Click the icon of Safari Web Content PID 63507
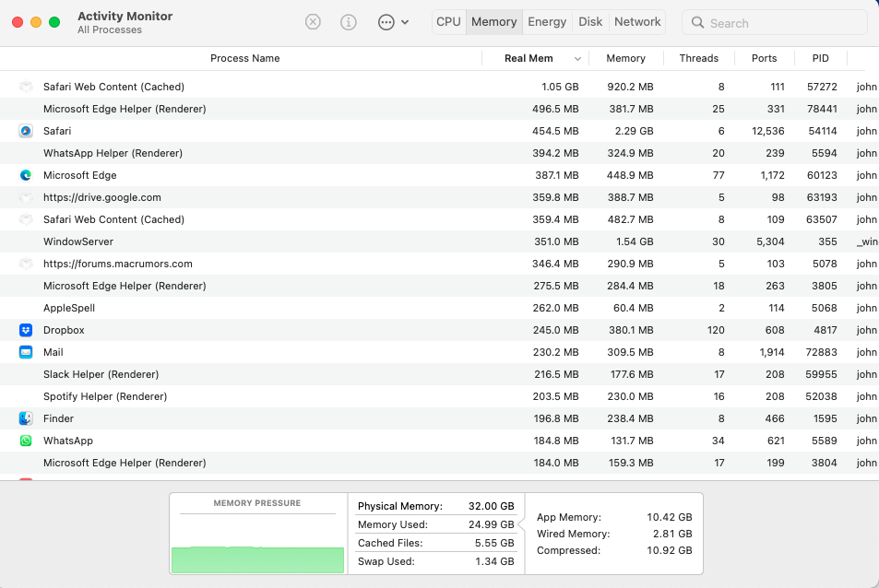Viewport: 879px width, 588px height. (26, 219)
